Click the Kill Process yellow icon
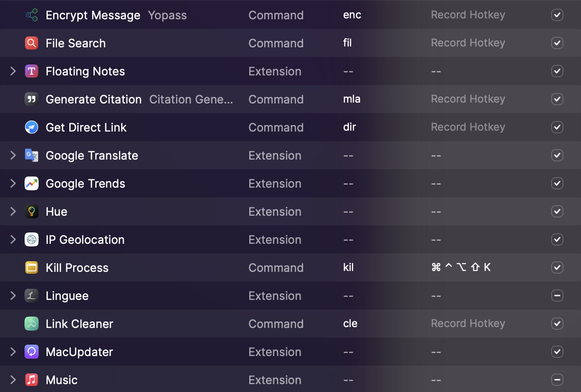Image resolution: width=581 pixels, height=392 pixels. (32, 268)
